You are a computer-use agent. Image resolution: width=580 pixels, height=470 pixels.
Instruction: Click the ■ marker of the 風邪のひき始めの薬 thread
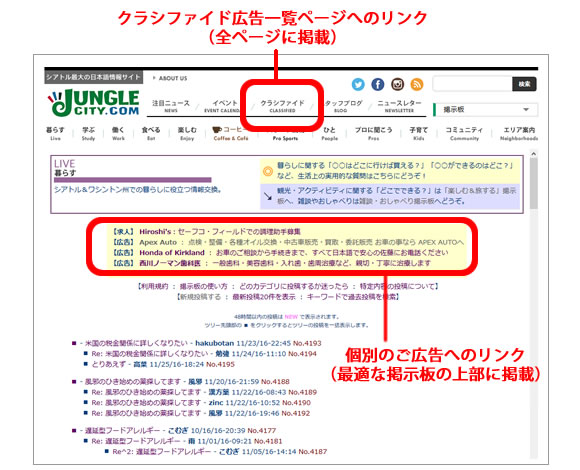pyautogui.click(x=74, y=382)
